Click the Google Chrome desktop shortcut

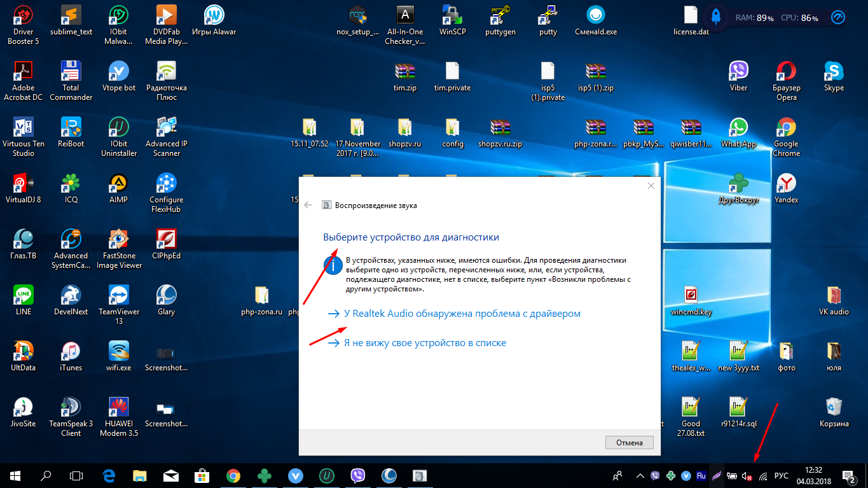point(786,137)
